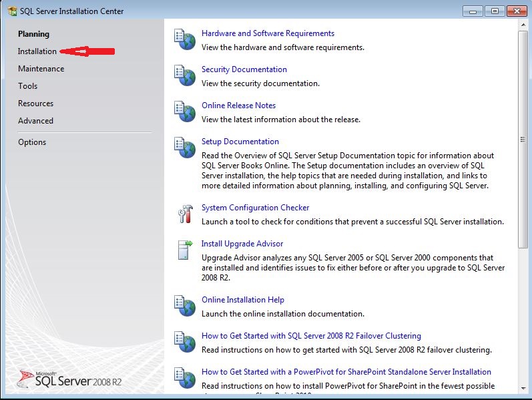Open the Options page
Image resolution: width=532 pixels, height=400 pixels.
[x=32, y=142]
